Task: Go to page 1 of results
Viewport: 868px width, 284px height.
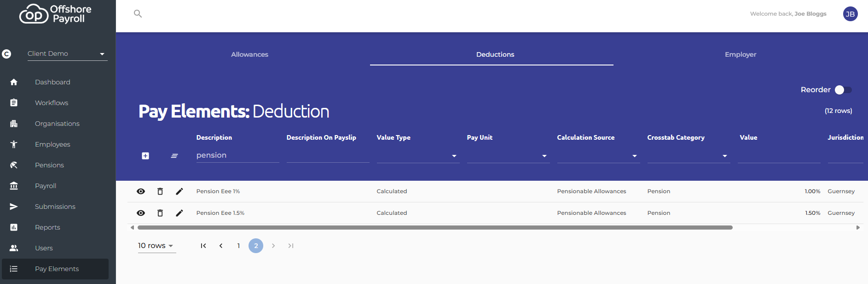Action: (x=238, y=246)
